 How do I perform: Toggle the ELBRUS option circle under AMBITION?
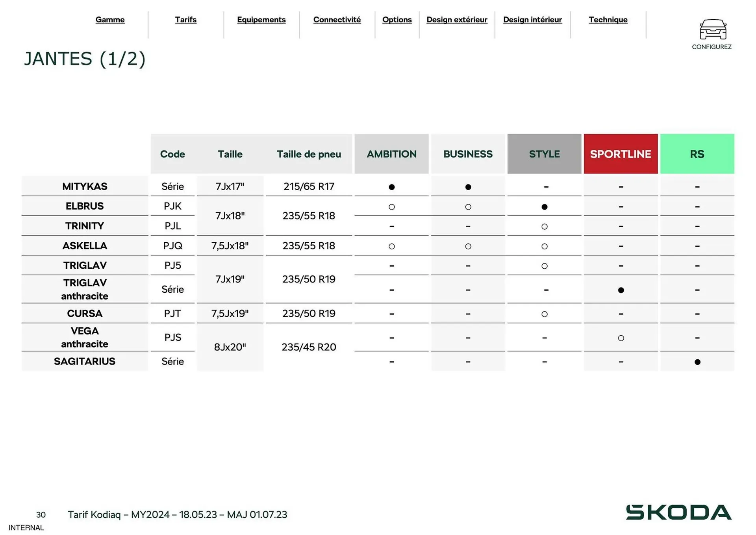(391, 206)
